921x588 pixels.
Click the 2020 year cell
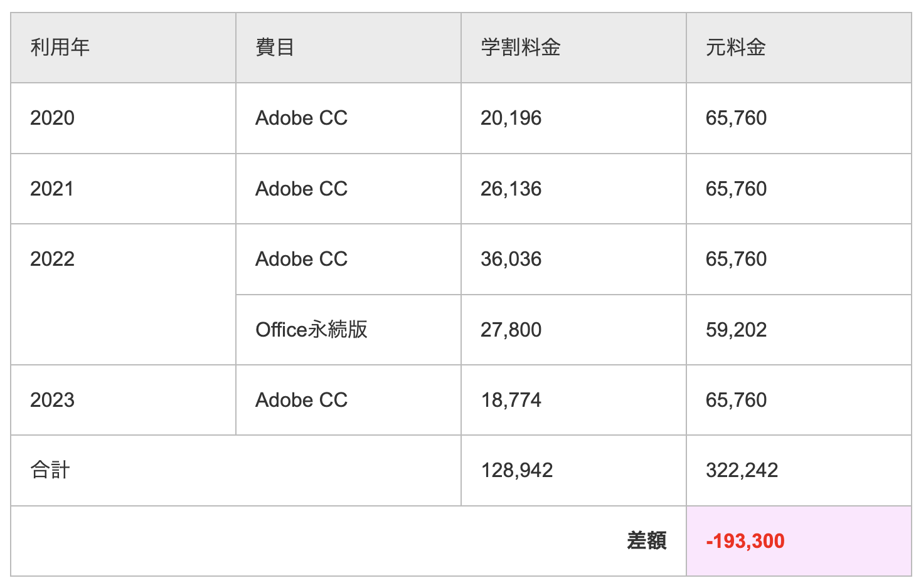pyautogui.click(x=53, y=118)
